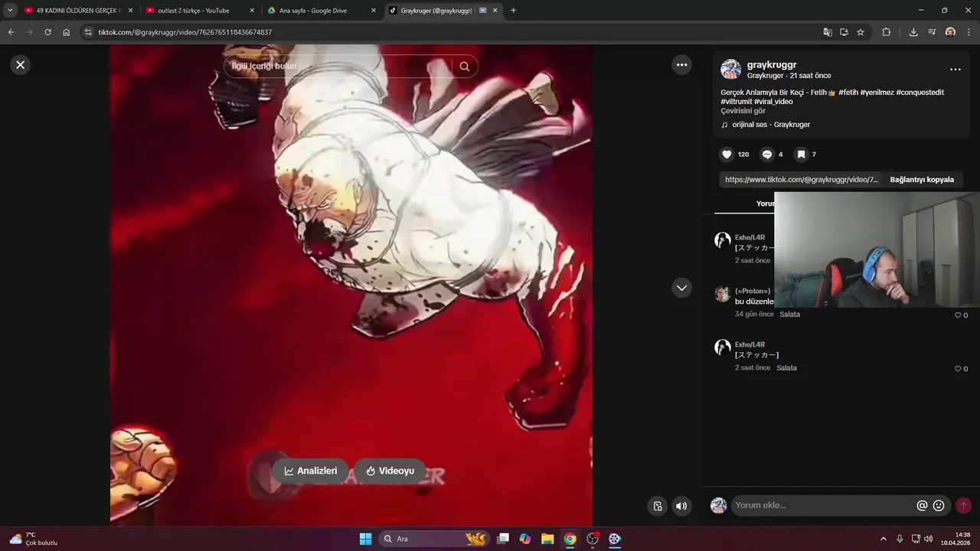Open the Chrome profile avatar
This screenshot has height=551, width=980.
tap(950, 32)
